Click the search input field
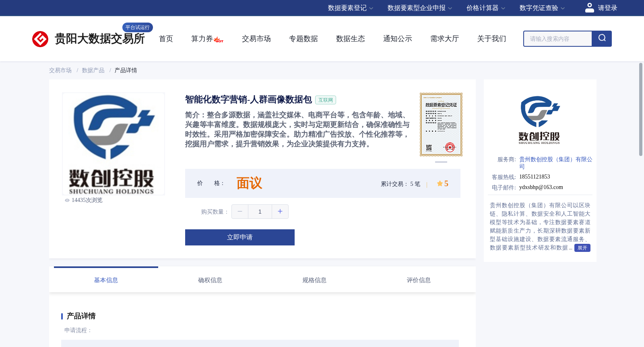 [x=558, y=39]
